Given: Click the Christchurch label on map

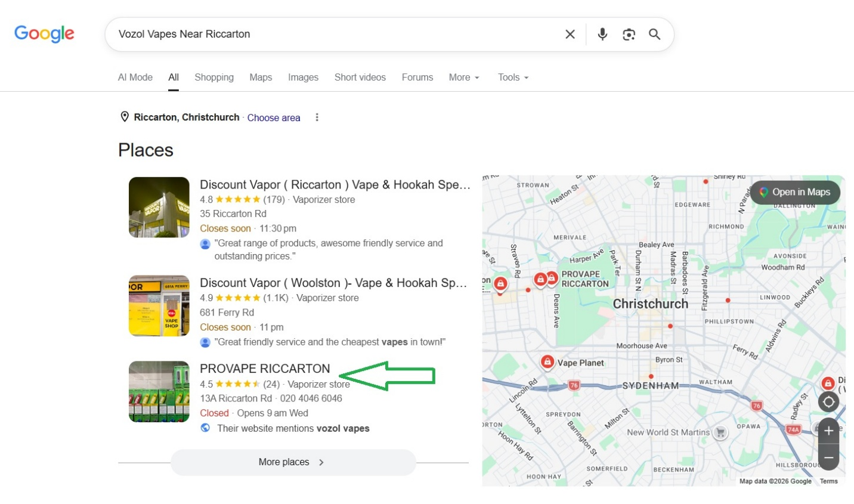Looking at the screenshot, I should pyautogui.click(x=651, y=304).
